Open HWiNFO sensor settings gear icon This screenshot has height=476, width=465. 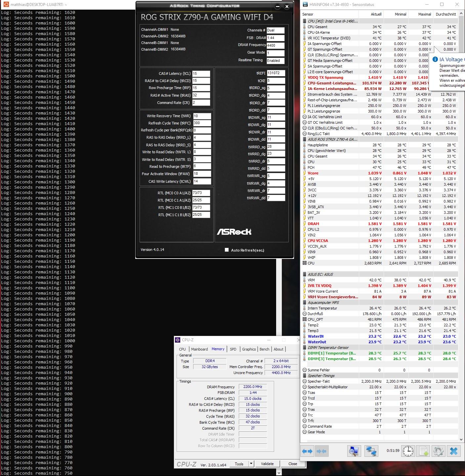[439, 451]
